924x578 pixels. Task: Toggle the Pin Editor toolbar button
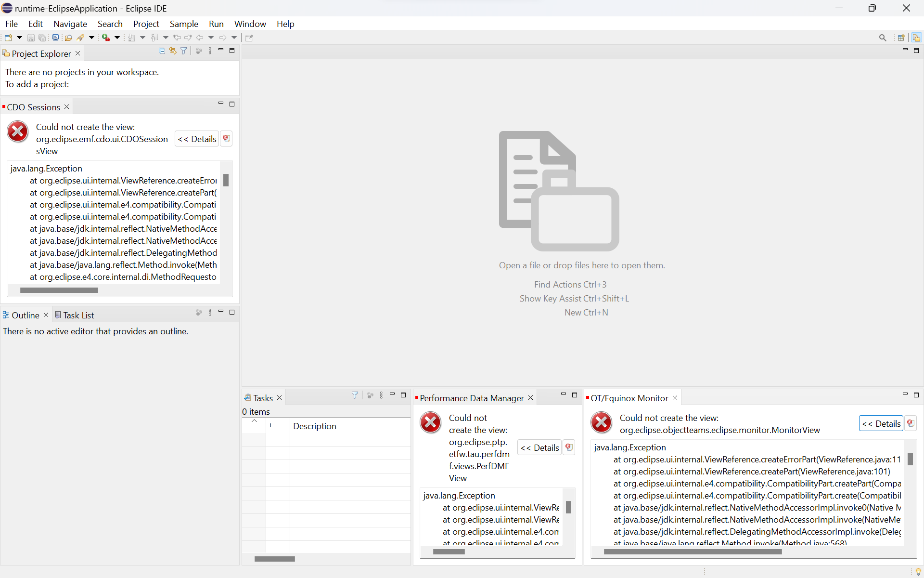(249, 38)
